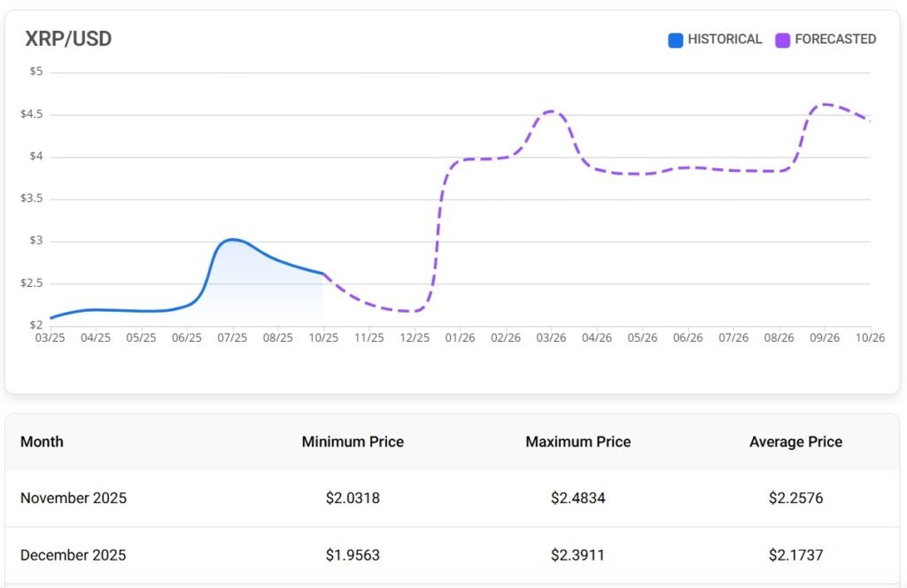Screen dimensions: 907x588
Task: Select the November 2025 row label
Action: point(74,498)
